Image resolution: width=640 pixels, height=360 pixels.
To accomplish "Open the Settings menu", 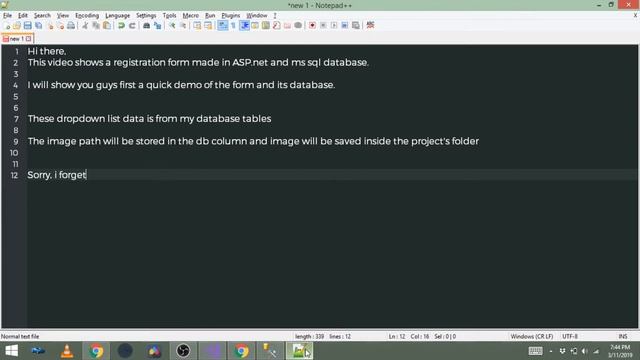I will 146,16.
